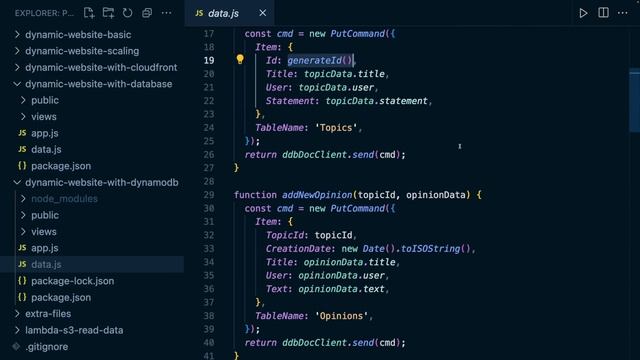640x360 pixels.
Task: Collapse the dynamic-website-with-dynamodb folder
Action: coord(102,182)
